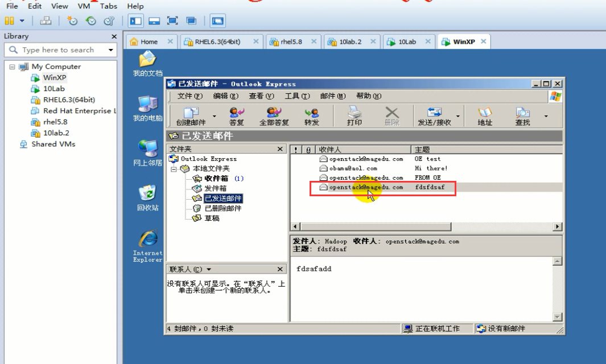This screenshot has height=364, width=606.
Task: Close the Library panel
Action: [x=114, y=36]
